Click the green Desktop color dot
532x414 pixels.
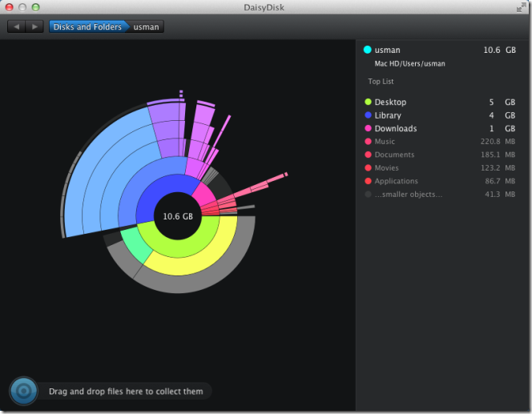coord(368,102)
